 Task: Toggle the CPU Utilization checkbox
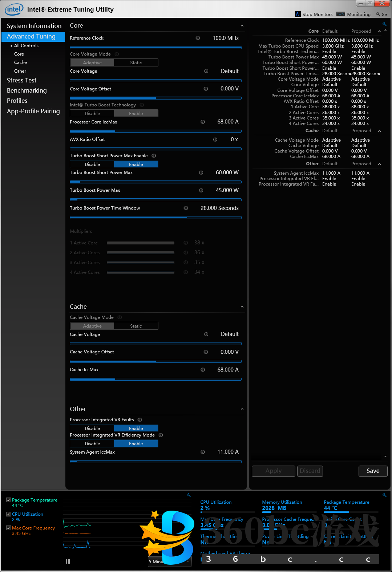pos(8,514)
